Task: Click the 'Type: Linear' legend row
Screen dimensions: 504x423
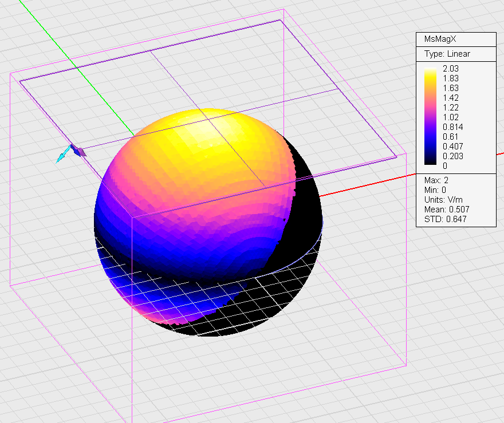Action: tap(447, 54)
